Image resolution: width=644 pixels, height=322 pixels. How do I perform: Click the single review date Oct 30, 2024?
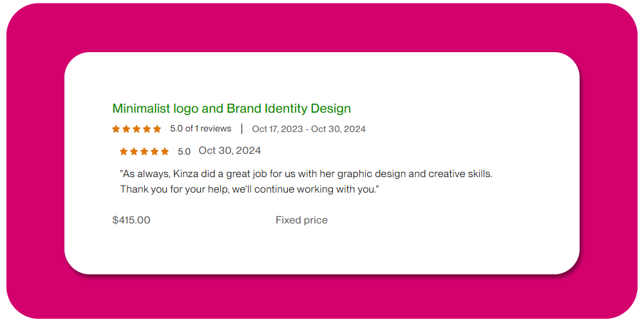(229, 151)
